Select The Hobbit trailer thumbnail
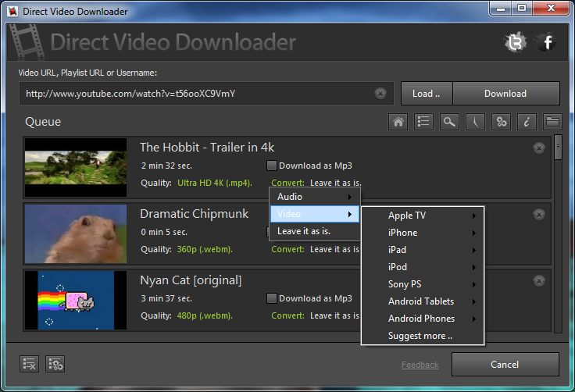Image resolution: width=575 pixels, height=392 pixels. (x=76, y=168)
